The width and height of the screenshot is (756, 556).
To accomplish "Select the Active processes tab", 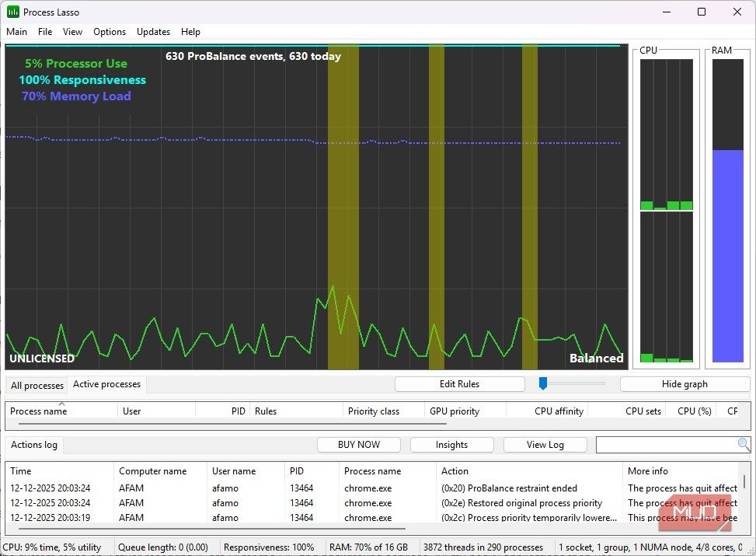I will [106, 384].
